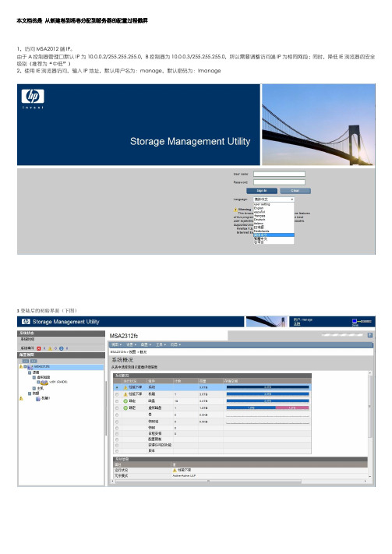Select the 磁盘 row radio button

[x=117, y=401]
